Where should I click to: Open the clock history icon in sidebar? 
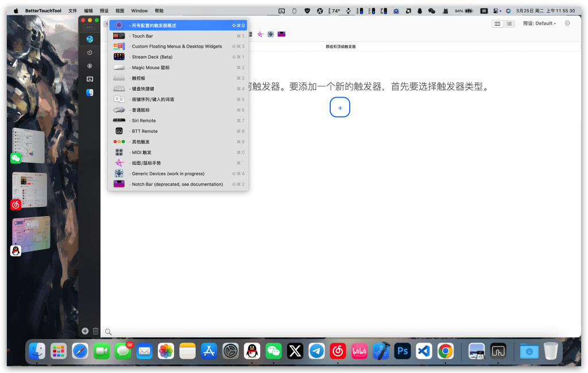pyautogui.click(x=90, y=52)
